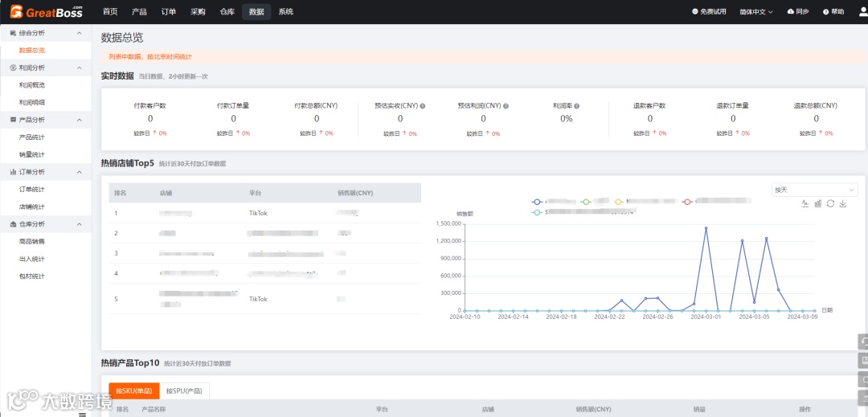Open the 订单 top menu

(169, 11)
